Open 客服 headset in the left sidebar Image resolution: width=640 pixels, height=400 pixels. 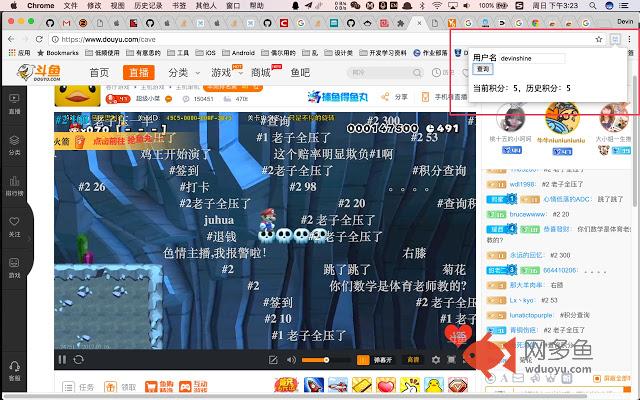(x=14, y=371)
